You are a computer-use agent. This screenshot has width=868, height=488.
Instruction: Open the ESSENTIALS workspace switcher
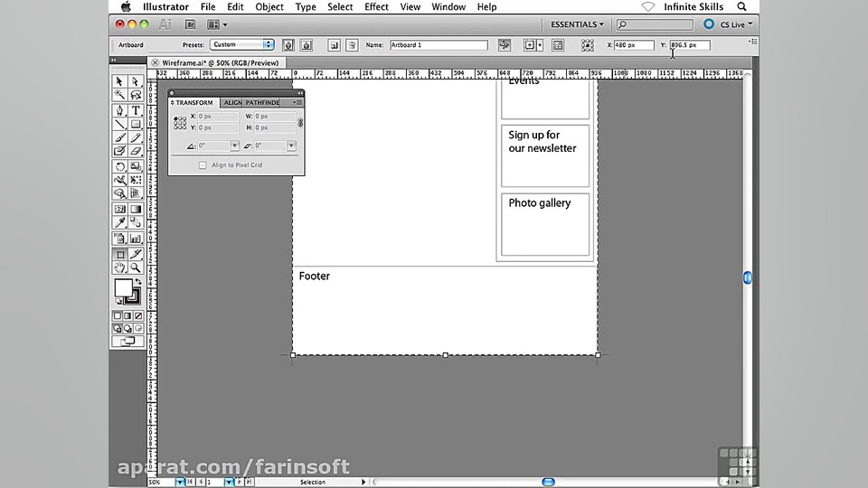577,24
